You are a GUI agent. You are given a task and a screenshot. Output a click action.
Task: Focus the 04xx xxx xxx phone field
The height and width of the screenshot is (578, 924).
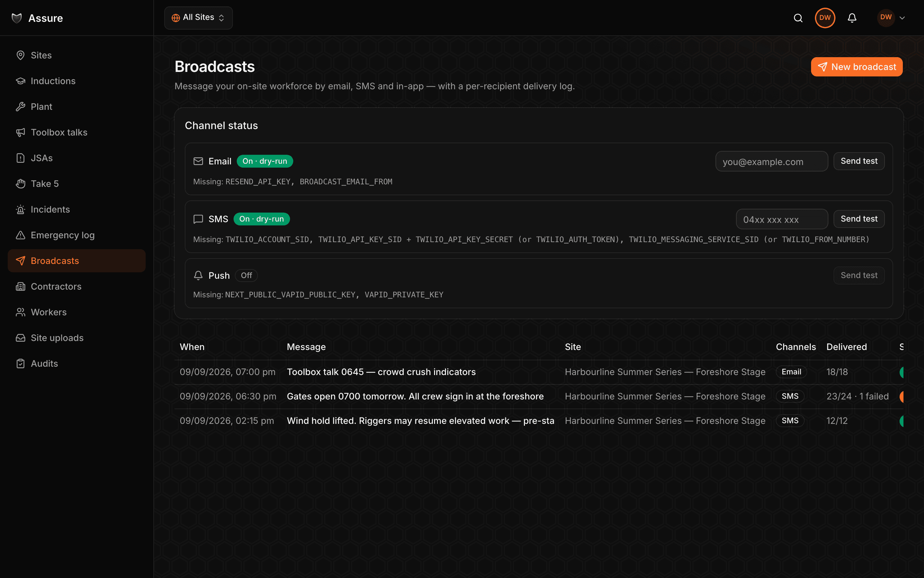782,219
